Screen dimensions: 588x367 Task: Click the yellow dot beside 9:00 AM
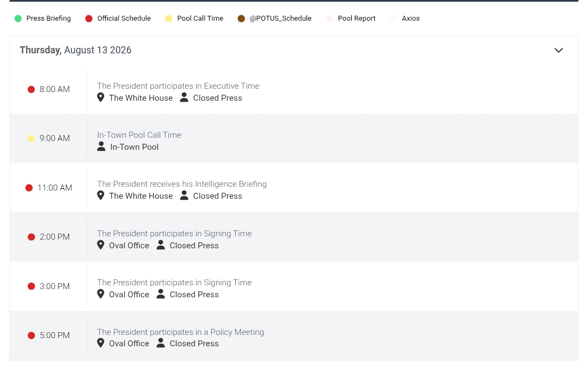coord(31,138)
